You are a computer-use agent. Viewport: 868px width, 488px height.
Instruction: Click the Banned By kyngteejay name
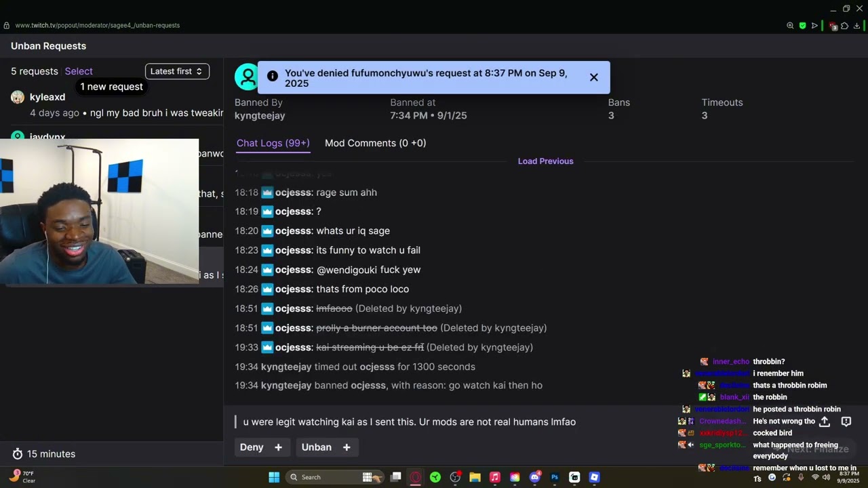(x=260, y=116)
